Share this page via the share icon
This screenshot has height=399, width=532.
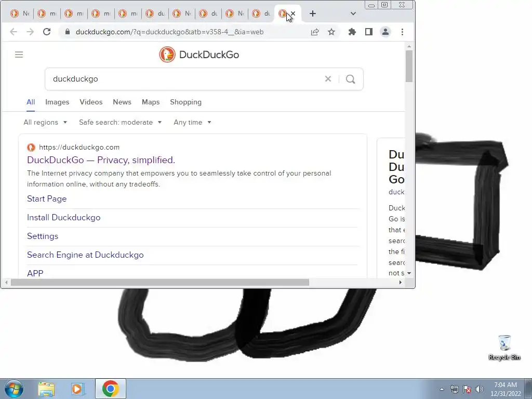point(315,32)
